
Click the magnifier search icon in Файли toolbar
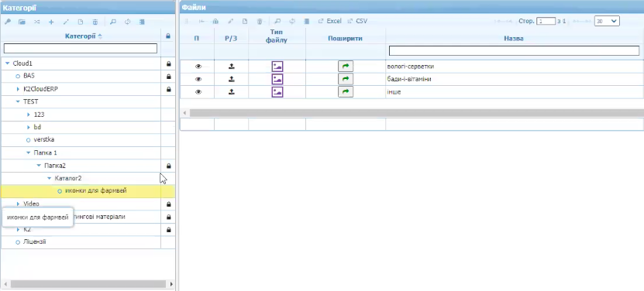(x=277, y=22)
